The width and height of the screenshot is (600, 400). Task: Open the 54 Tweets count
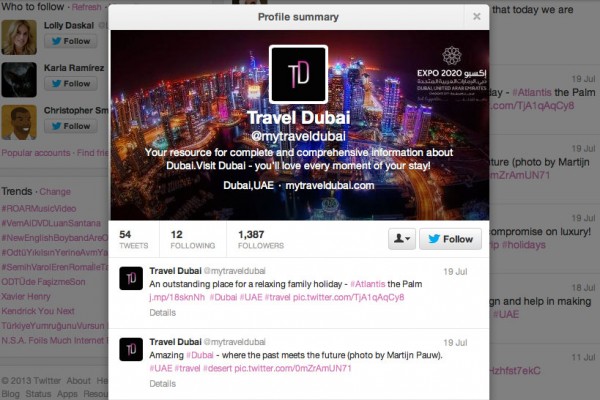[x=134, y=239]
